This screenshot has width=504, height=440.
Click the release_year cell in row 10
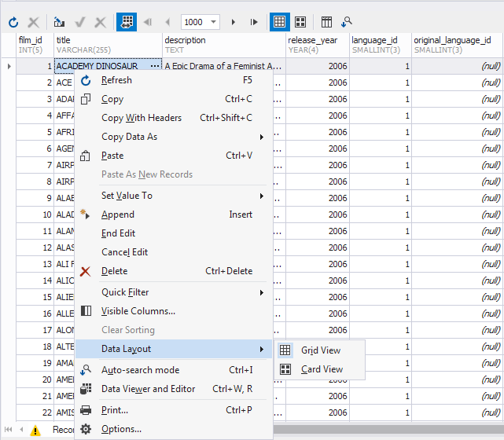318,214
